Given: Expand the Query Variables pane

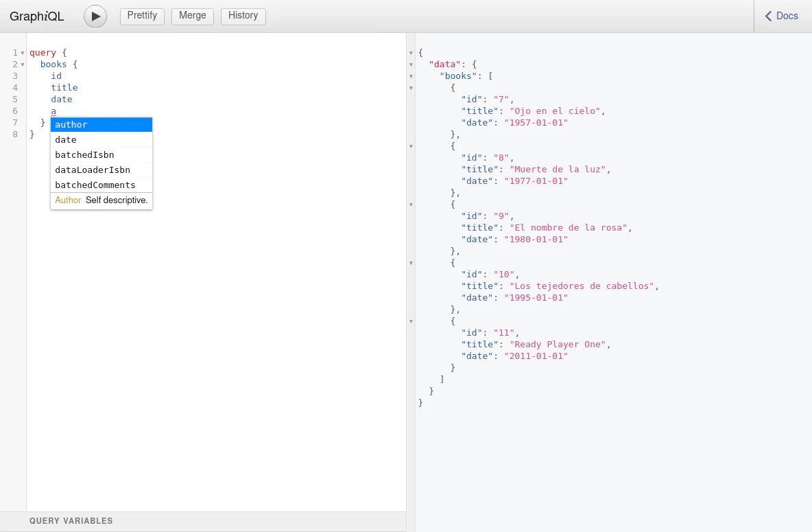Looking at the screenshot, I should (71, 521).
